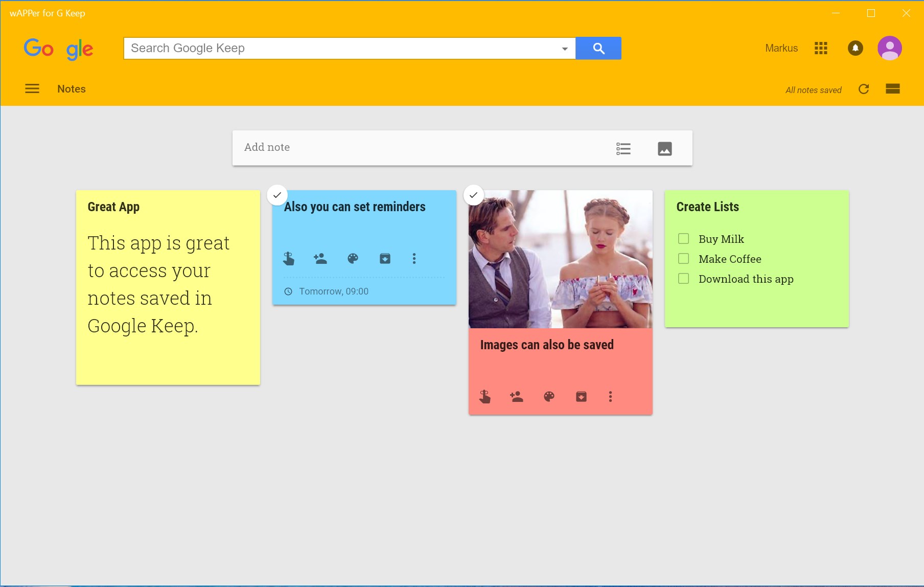The image size is (924, 587).
Task: Check the Buy Milk checkbox
Action: pyautogui.click(x=683, y=239)
